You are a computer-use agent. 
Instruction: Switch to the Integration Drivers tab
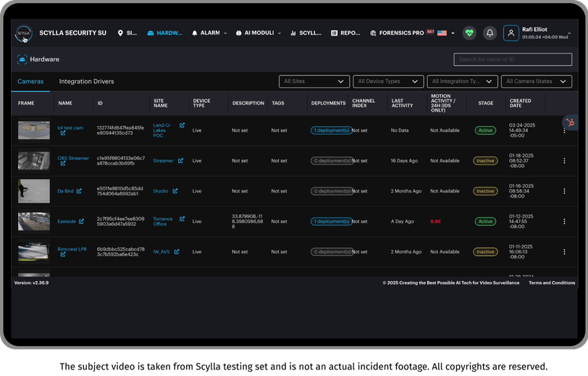coord(87,81)
